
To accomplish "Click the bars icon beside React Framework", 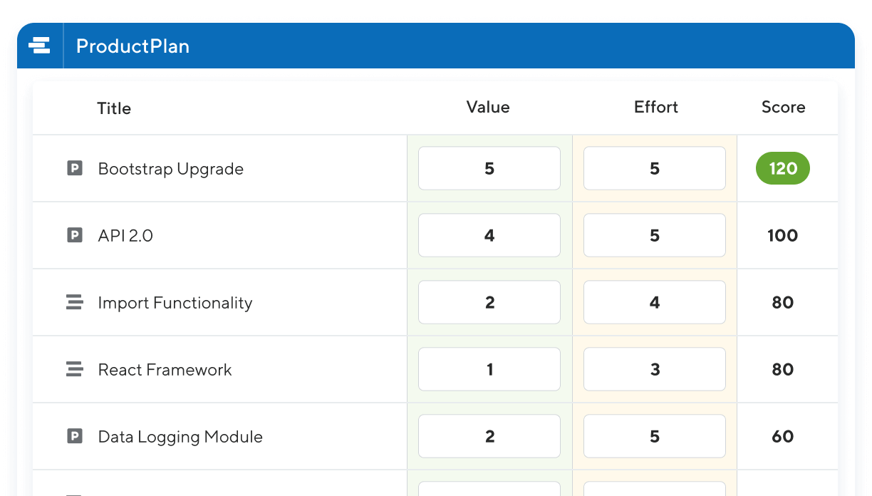I will pyautogui.click(x=74, y=369).
